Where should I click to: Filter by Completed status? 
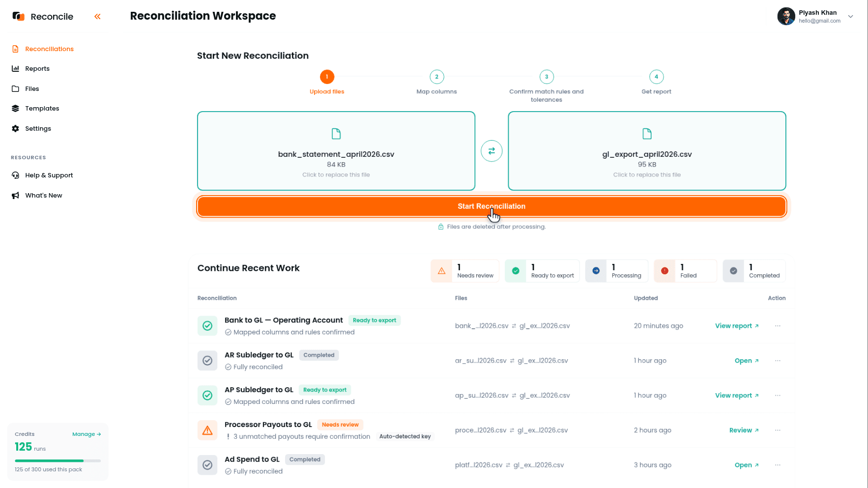point(754,271)
